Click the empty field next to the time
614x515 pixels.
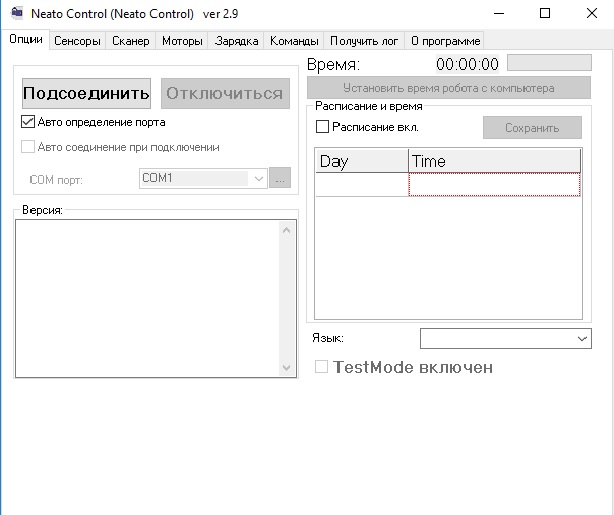[549, 63]
